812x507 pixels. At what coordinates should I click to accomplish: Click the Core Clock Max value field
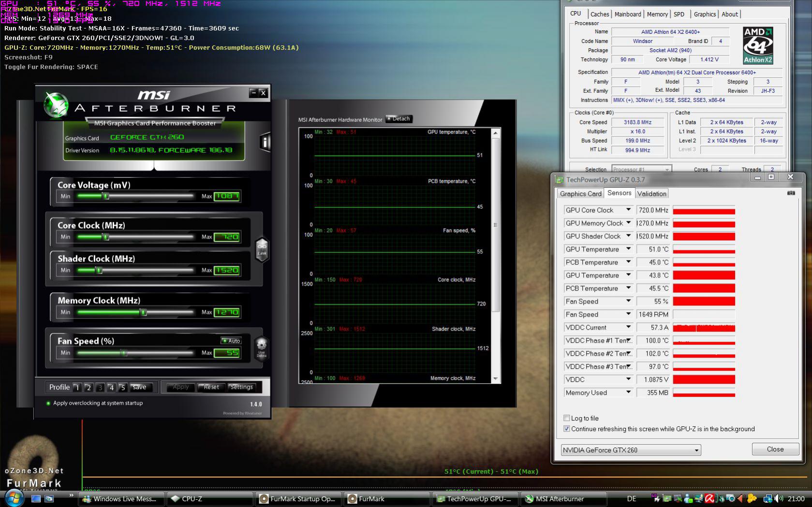click(227, 237)
